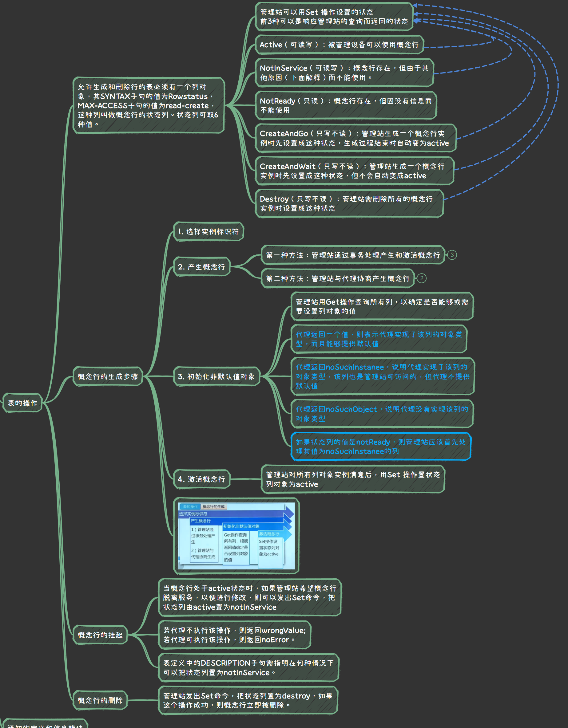The width and height of the screenshot is (568, 728).
Task: Expand collapsed children badge showing 3
Action: point(452,255)
